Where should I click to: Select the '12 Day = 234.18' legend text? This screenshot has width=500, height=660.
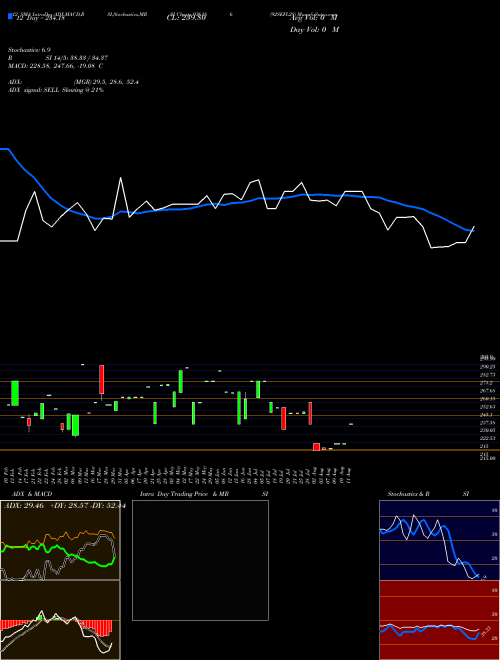[x=39, y=18]
